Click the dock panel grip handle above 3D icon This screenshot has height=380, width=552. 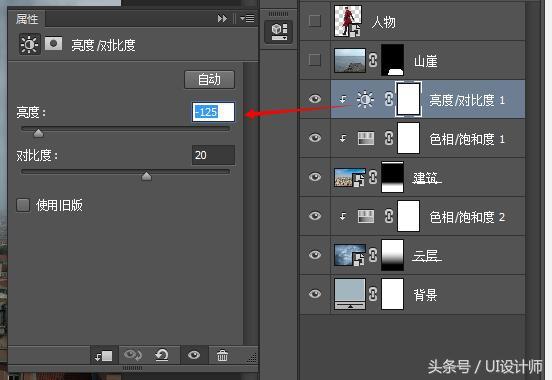[278, 13]
